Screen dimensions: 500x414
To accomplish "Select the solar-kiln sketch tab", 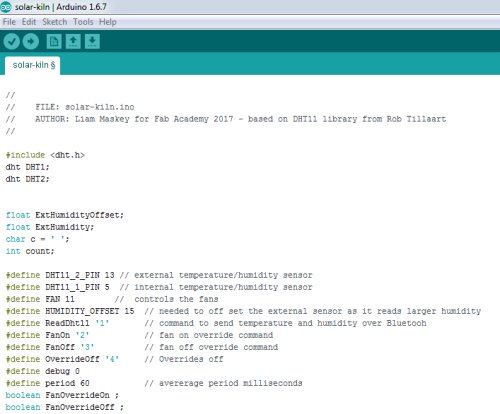I will tap(33, 65).
